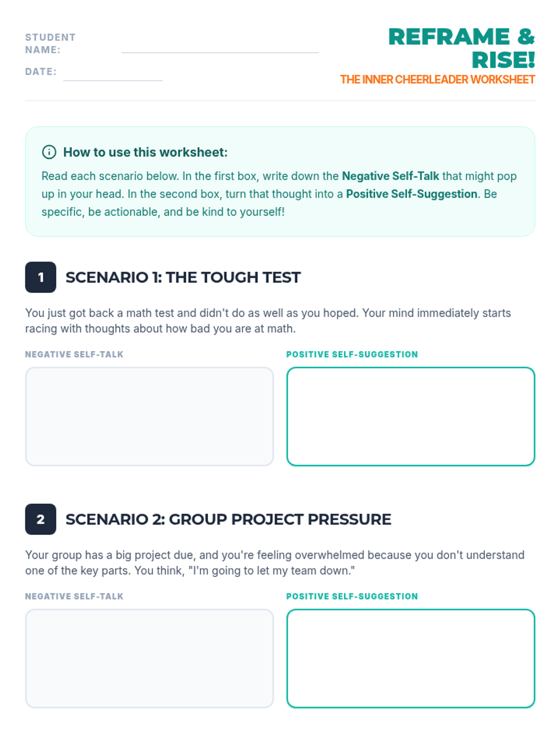Focus Scenario 2 Positive Self-Suggestion box
Screen dimensions: 560x747
(411, 658)
